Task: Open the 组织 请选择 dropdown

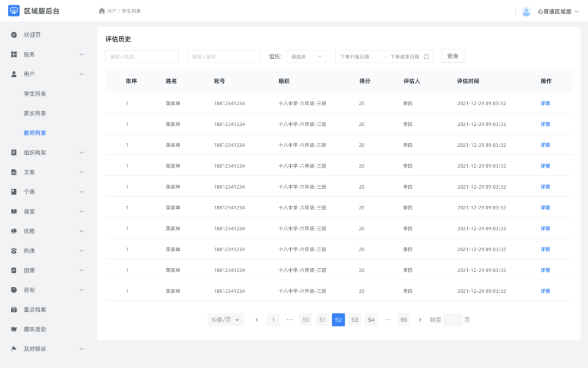Action: tap(307, 56)
